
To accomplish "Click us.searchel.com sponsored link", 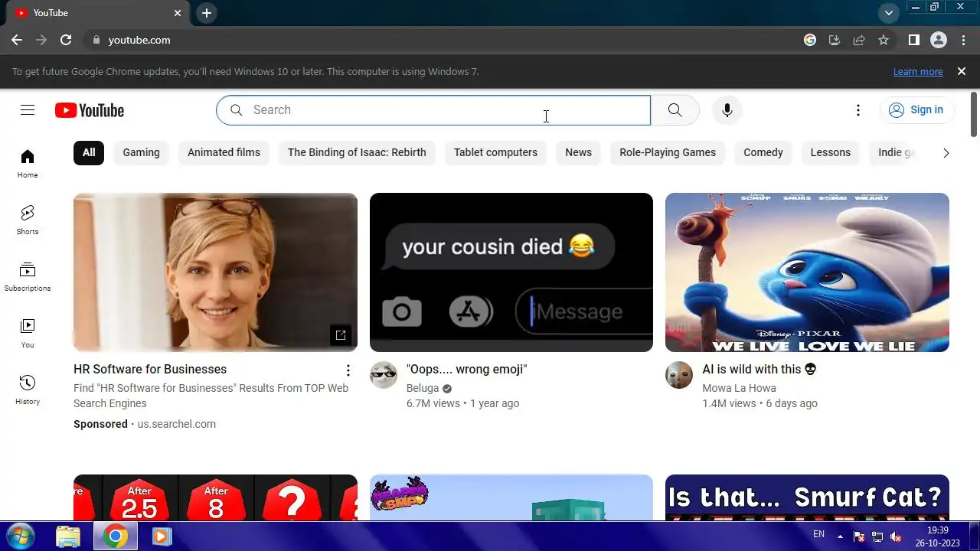I will (x=177, y=424).
